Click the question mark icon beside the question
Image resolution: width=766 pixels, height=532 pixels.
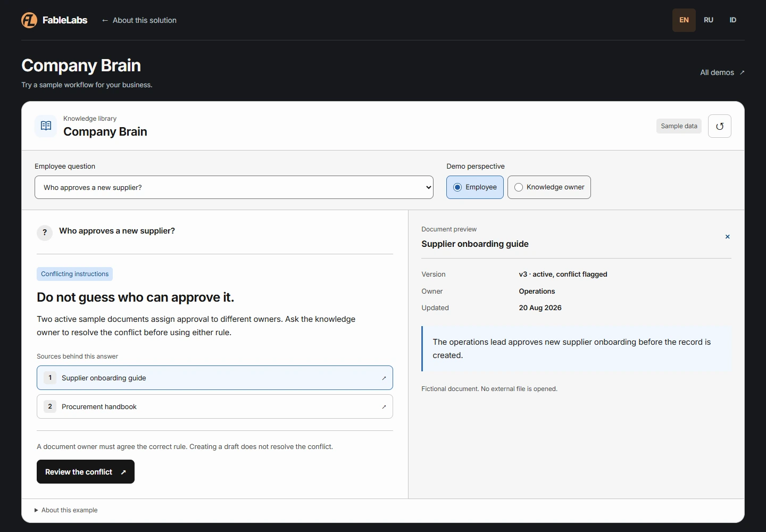pyautogui.click(x=45, y=232)
